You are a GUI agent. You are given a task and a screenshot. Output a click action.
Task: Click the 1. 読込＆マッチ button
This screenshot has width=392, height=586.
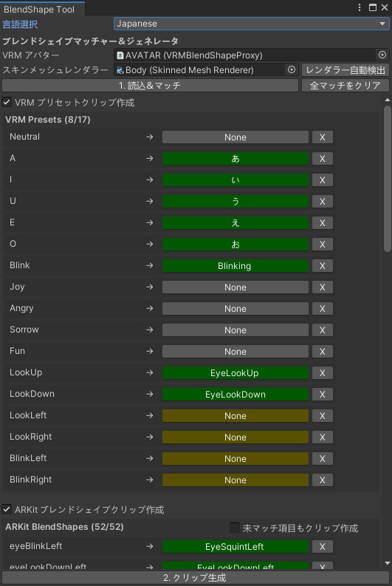point(150,86)
